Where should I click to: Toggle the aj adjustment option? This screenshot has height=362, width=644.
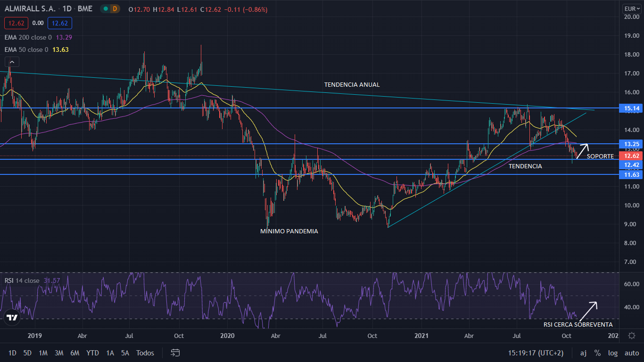coord(583,353)
